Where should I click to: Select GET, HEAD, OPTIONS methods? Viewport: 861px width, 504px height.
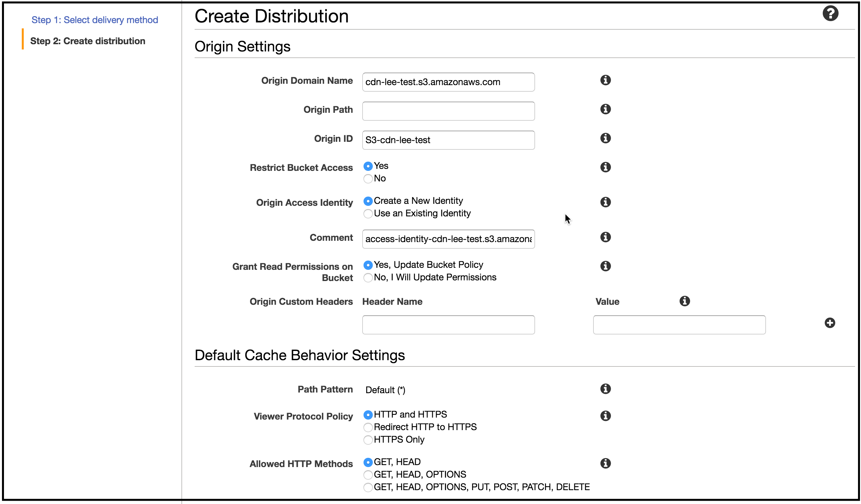tap(368, 475)
